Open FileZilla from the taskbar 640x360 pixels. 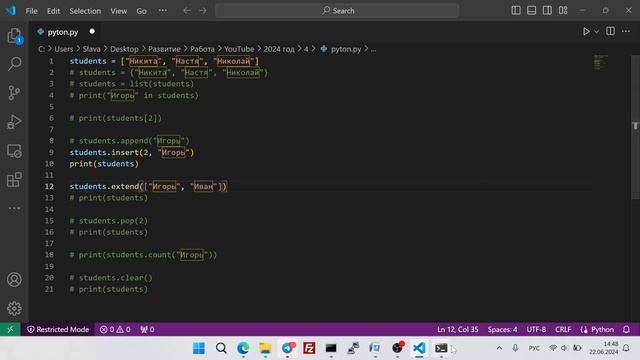tap(309, 348)
